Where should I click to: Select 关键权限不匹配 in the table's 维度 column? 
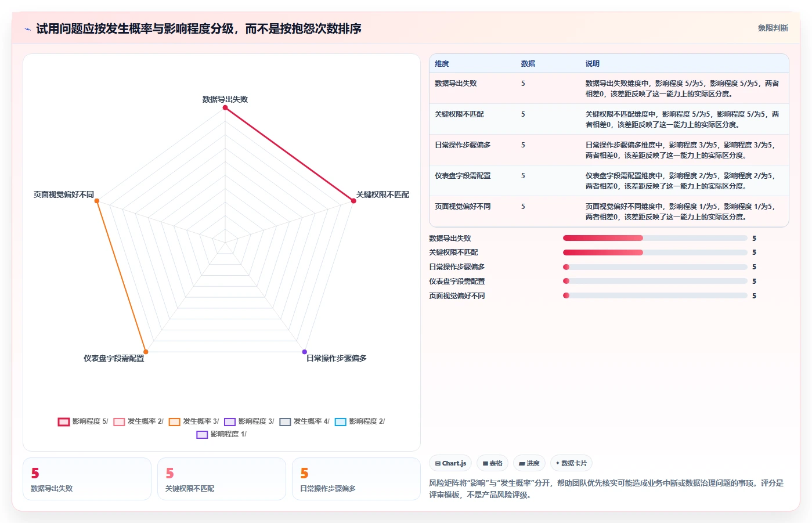[x=459, y=114]
